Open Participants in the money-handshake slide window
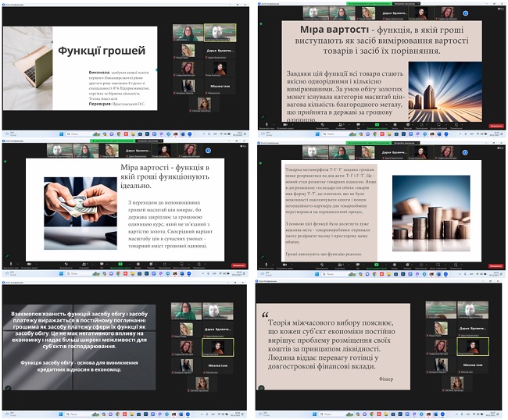The image size is (508, 420). tap(84, 265)
